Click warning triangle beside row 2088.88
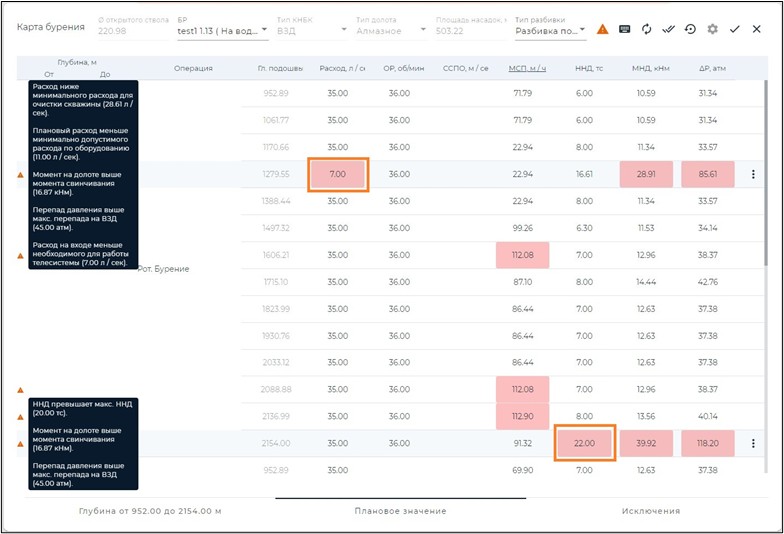This screenshot has width=784, height=534. (x=20, y=389)
